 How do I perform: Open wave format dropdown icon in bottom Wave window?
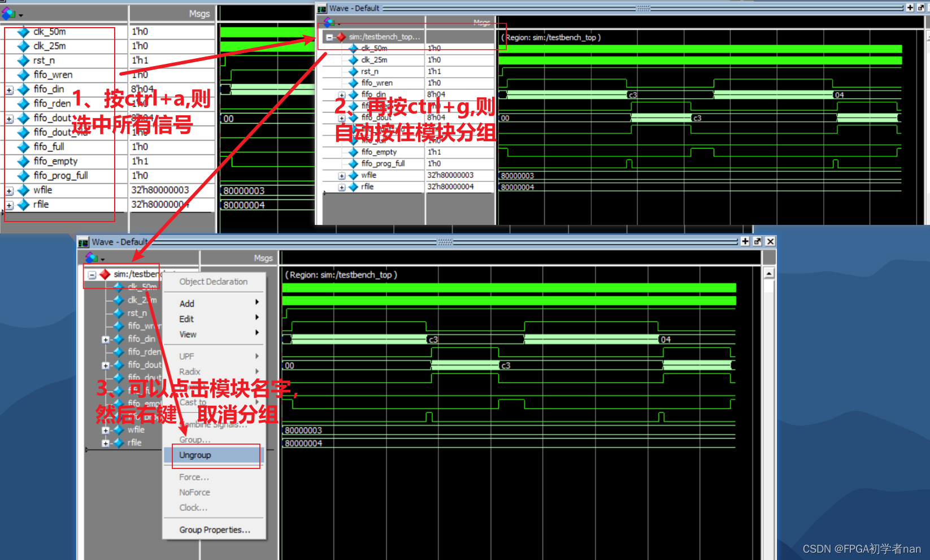tap(94, 258)
